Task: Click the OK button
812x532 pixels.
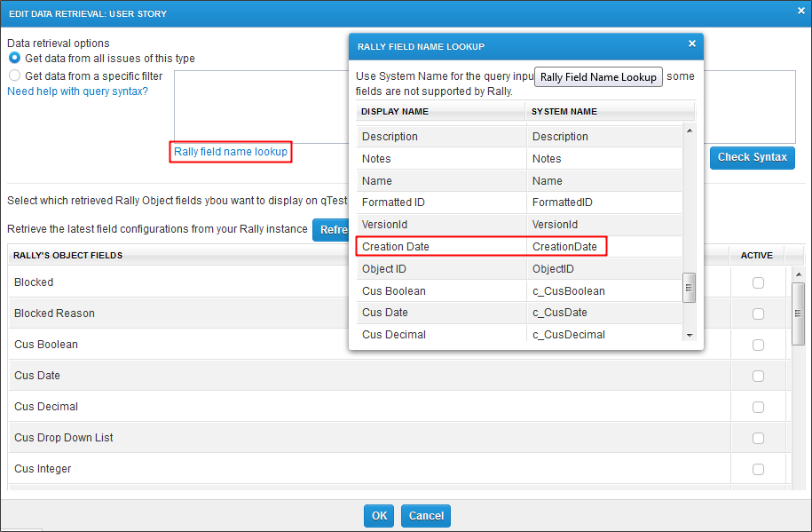Action: pyautogui.click(x=379, y=516)
